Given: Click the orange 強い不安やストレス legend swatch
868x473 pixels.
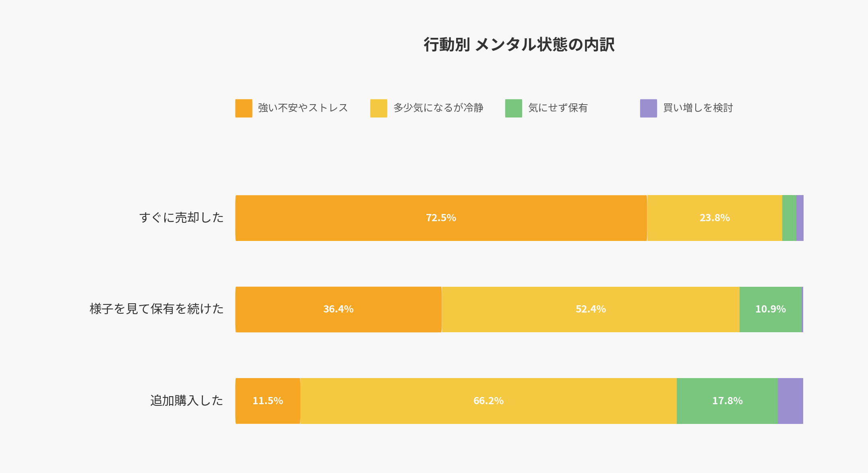Looking at the screenshot, I should click(244, 108).
